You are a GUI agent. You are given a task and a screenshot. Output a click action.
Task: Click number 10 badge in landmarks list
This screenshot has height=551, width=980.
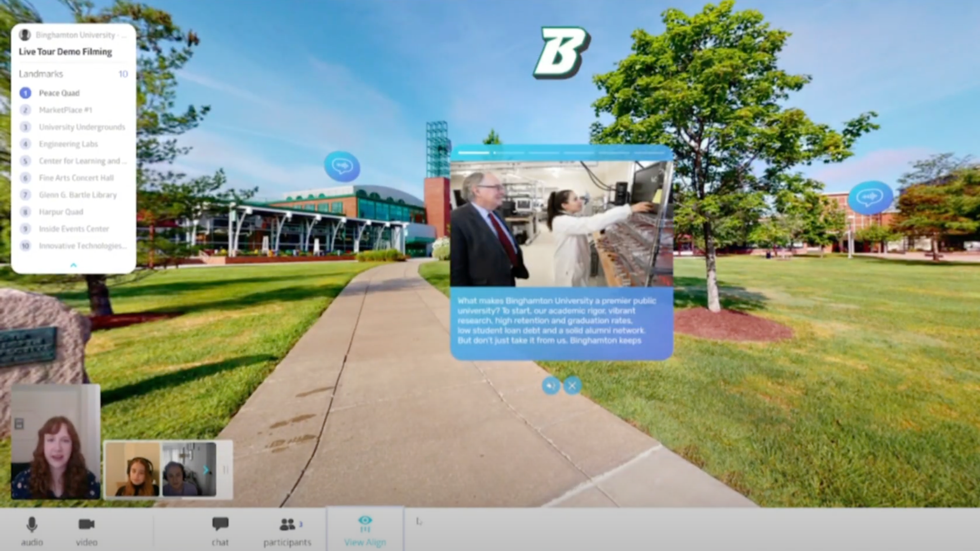coord(25,246)
